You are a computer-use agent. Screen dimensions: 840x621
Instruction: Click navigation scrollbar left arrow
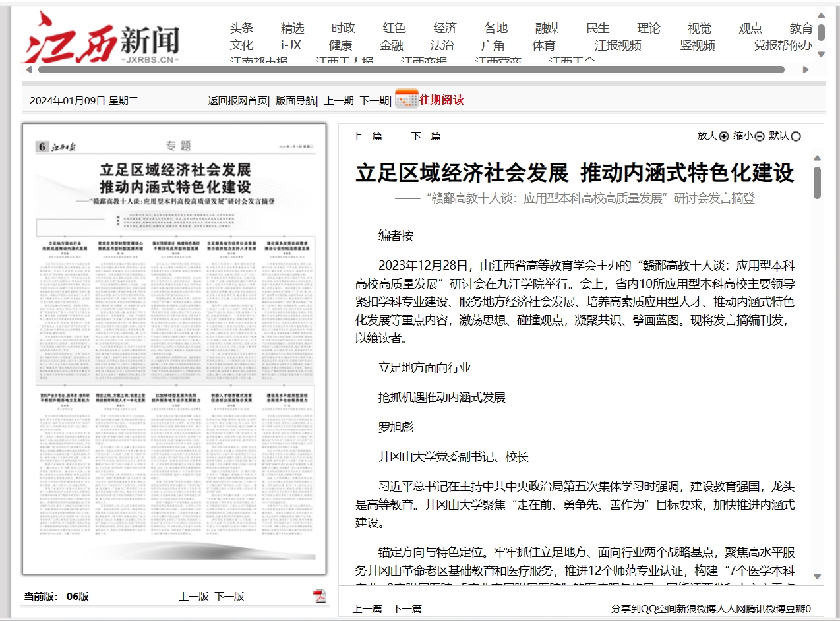click(x=28, y=69)
